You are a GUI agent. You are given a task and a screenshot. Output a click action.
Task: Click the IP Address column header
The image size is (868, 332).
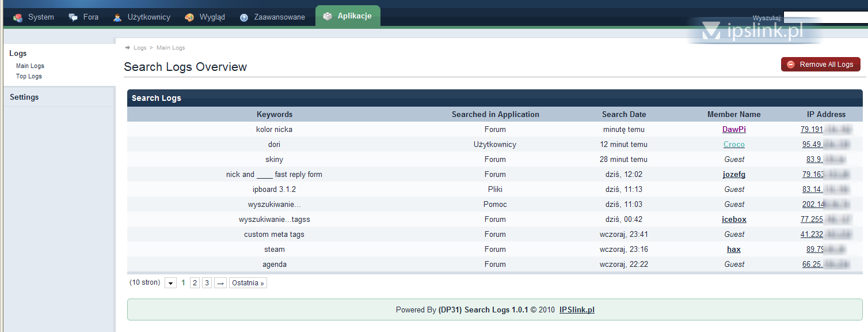click(x=826, y=115)
